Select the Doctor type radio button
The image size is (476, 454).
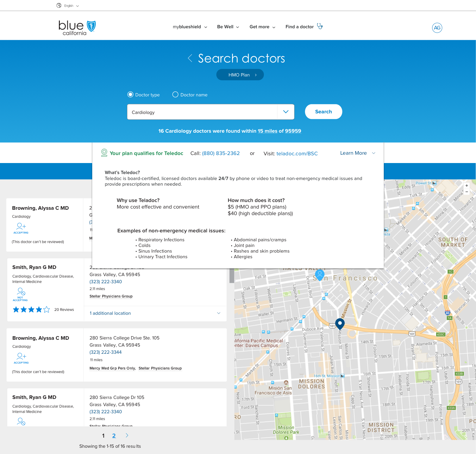click(x=130, y=95)
